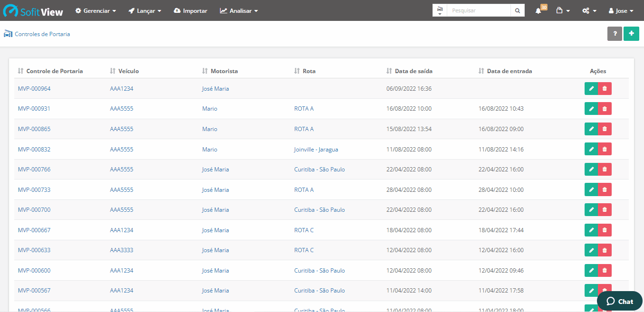Edit record MVP-000766

click(591, 169)
